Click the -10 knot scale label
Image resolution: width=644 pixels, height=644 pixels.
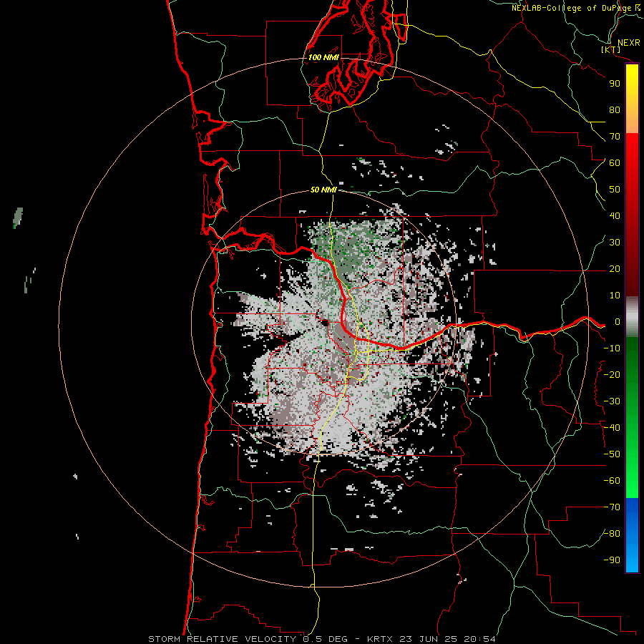point(612,348)
